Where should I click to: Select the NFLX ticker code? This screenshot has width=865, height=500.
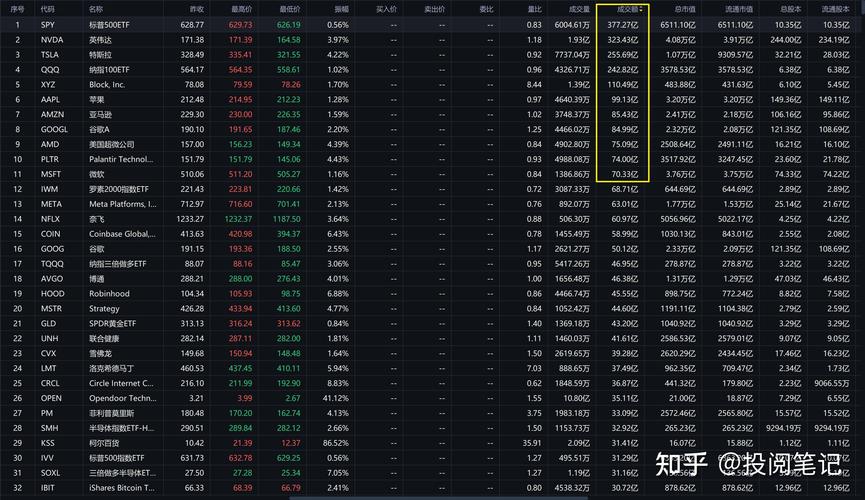pos(50,219)
